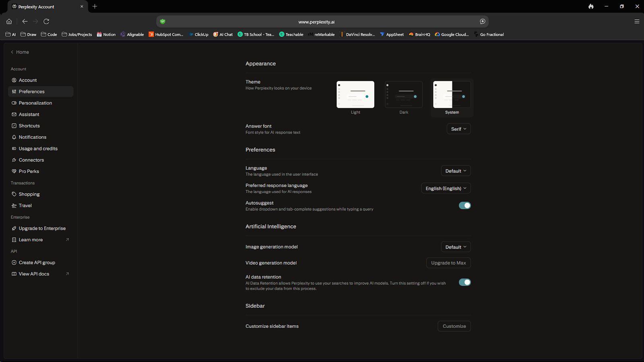The width and height of the screenshot is (644, 362).
Task: Click the Assistant envelope icon
Action: tap(14, 114)
